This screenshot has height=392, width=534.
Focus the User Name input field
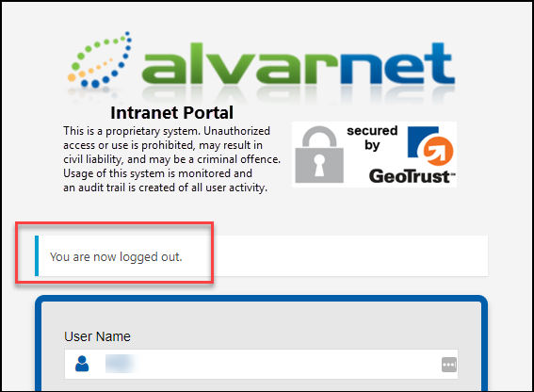(261, 364)
